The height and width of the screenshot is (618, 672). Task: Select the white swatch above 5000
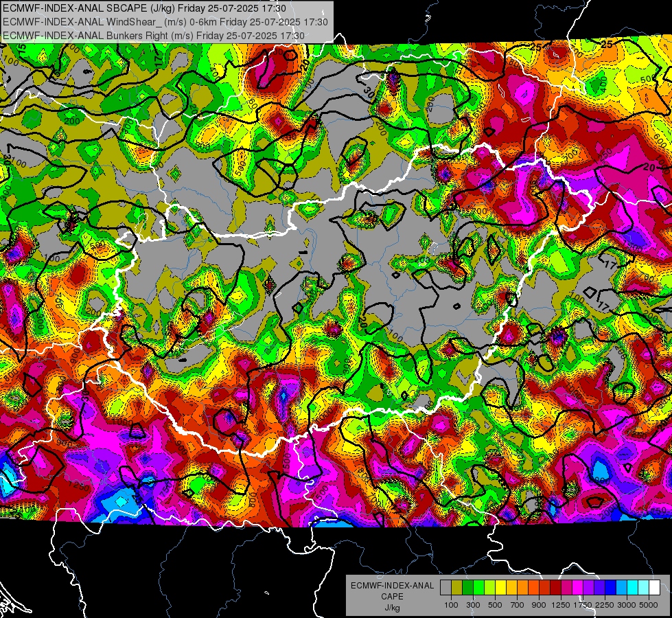[654, 588]
